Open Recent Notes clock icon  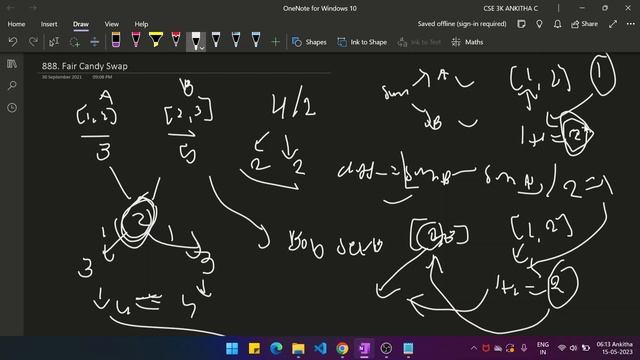12,108
